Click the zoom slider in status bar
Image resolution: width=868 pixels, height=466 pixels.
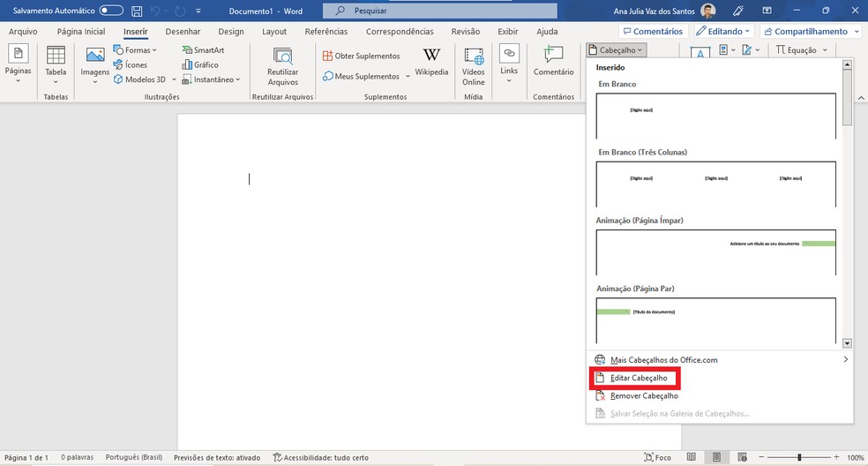click(799, 458)
